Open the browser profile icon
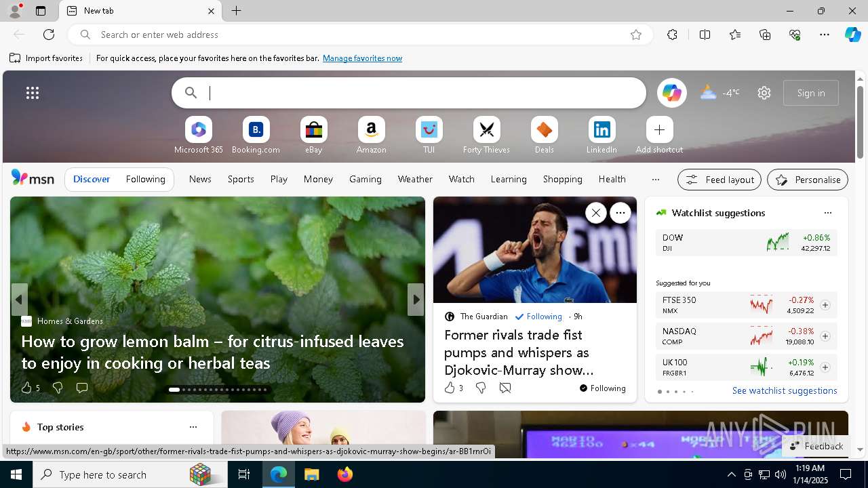 (x=15, y=11)
